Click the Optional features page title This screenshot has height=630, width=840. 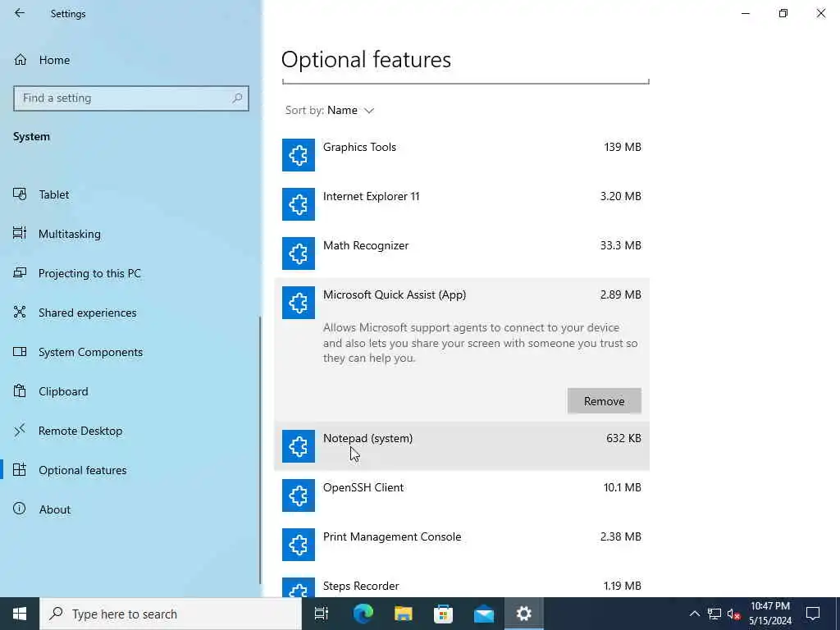pyautogui.click(x=366, y=59)
